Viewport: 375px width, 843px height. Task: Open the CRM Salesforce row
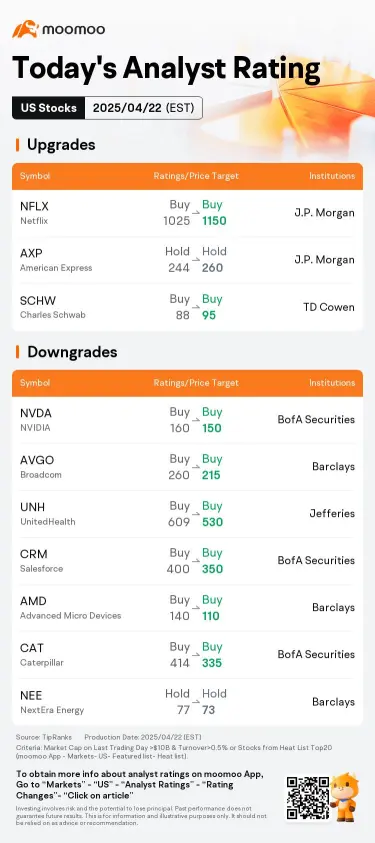coord(188,561)
